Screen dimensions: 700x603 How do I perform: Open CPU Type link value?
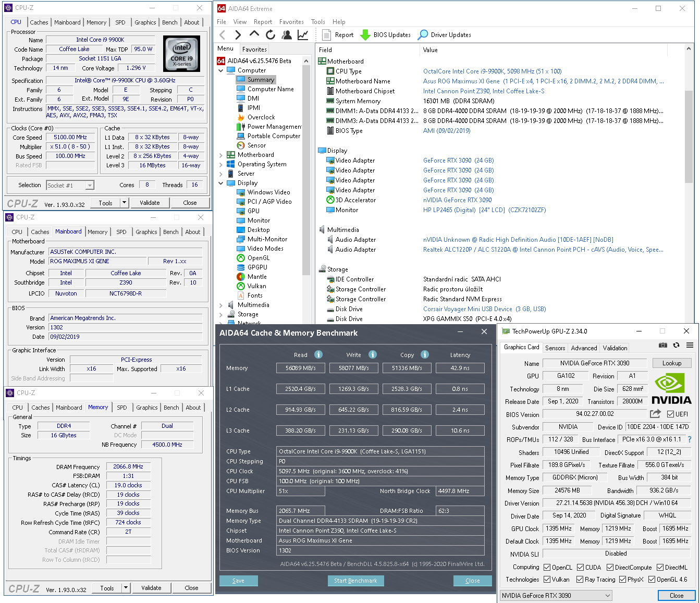492,71
